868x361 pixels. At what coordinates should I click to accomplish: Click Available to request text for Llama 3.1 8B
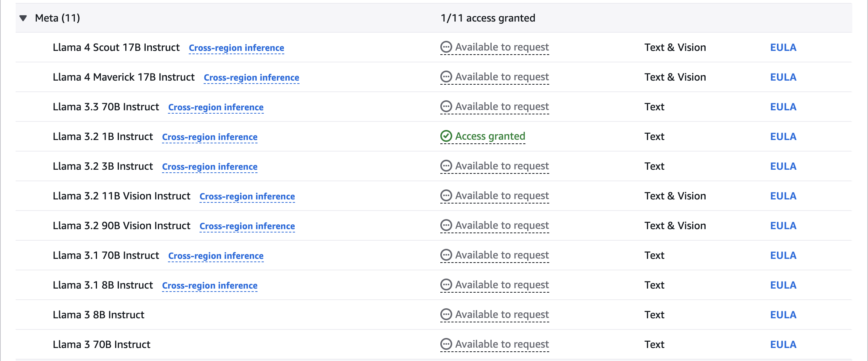pyautogui.click(x=502, y=285)
